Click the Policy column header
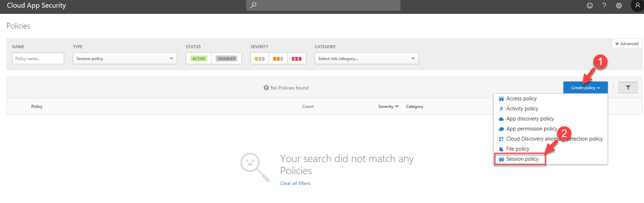 click(37, 107)
